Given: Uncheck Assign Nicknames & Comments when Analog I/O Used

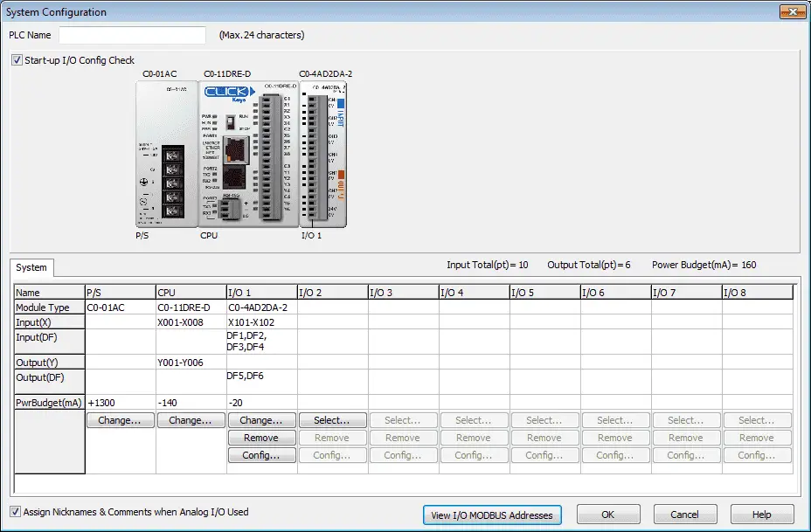Looking at the screenshot, I should pyautogui.click(x=16, y=512).
